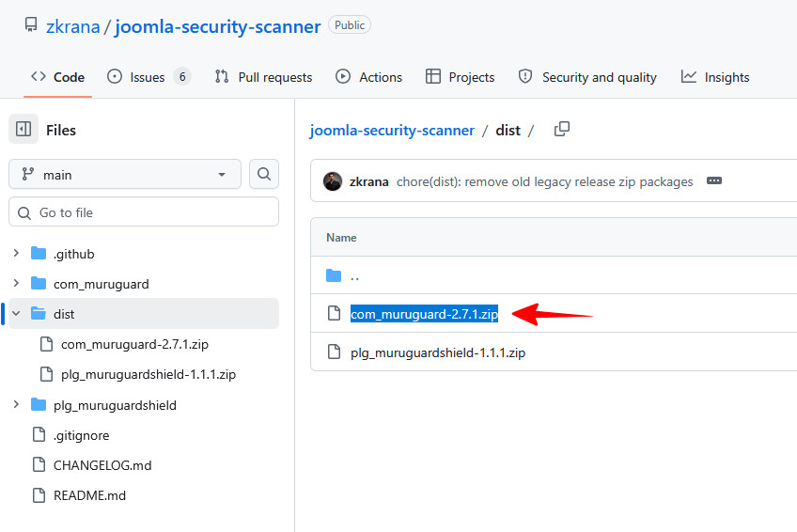This screenshot has height=532, width=797.
Task: Click the zkrana avatar image
Action: click(333, 181)
